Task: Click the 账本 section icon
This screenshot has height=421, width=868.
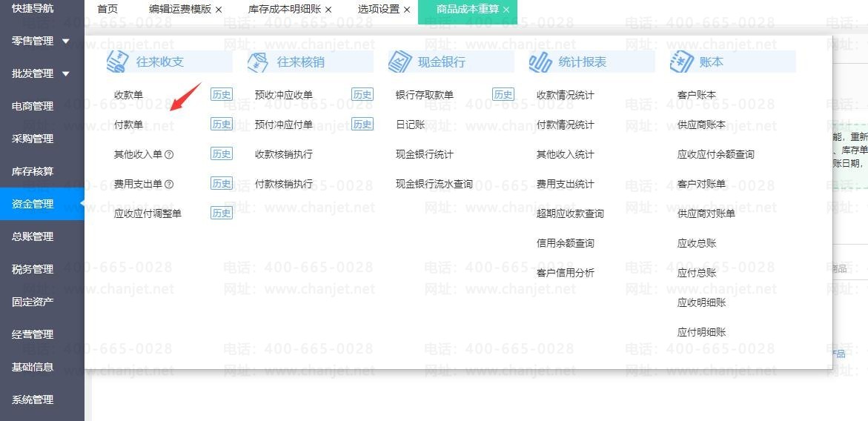Action: tap(680, 62)
